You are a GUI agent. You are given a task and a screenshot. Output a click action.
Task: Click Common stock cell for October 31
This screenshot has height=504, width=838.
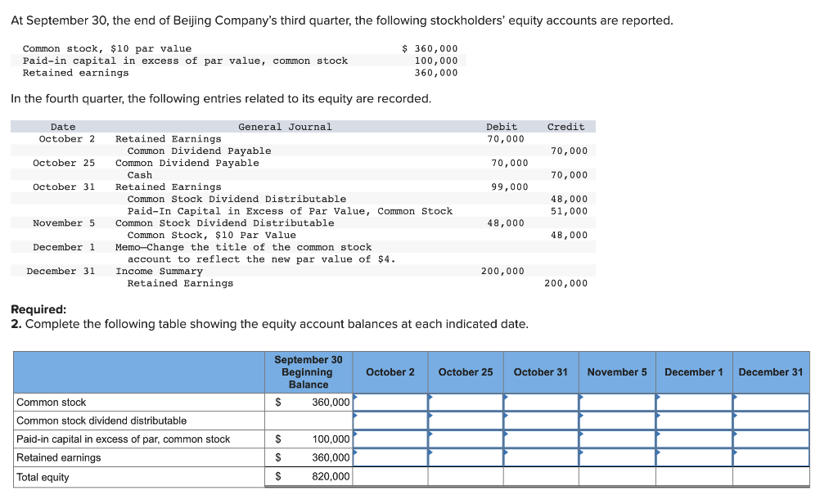tap(541, 402)
